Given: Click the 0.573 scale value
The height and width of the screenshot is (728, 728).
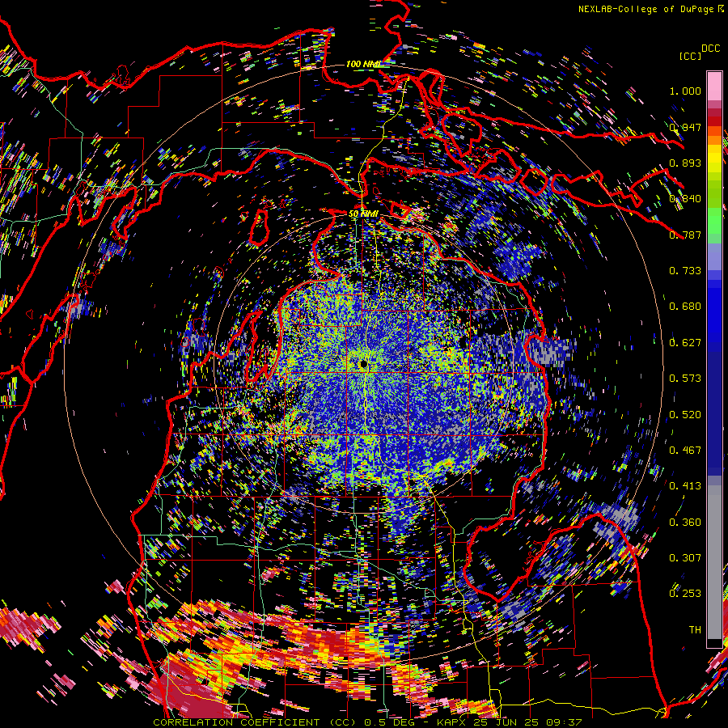Looking at the screenshot, I should 685,378.
